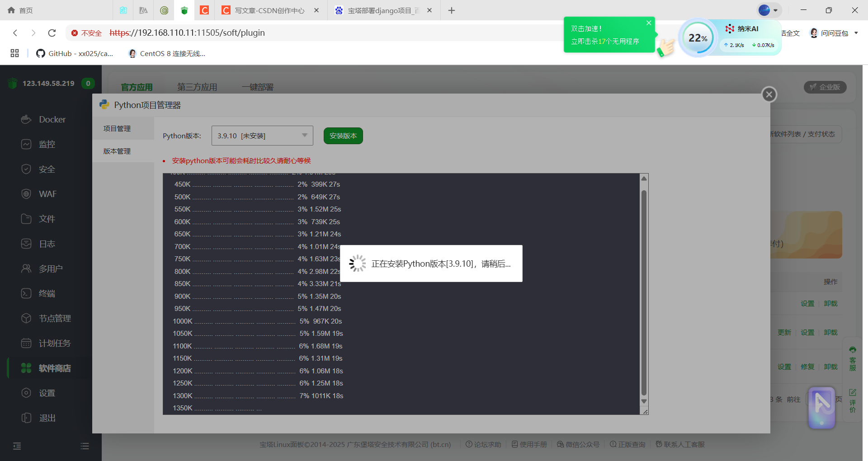Open GitHub bookmark
868x461 pixels.
point(75,53)
